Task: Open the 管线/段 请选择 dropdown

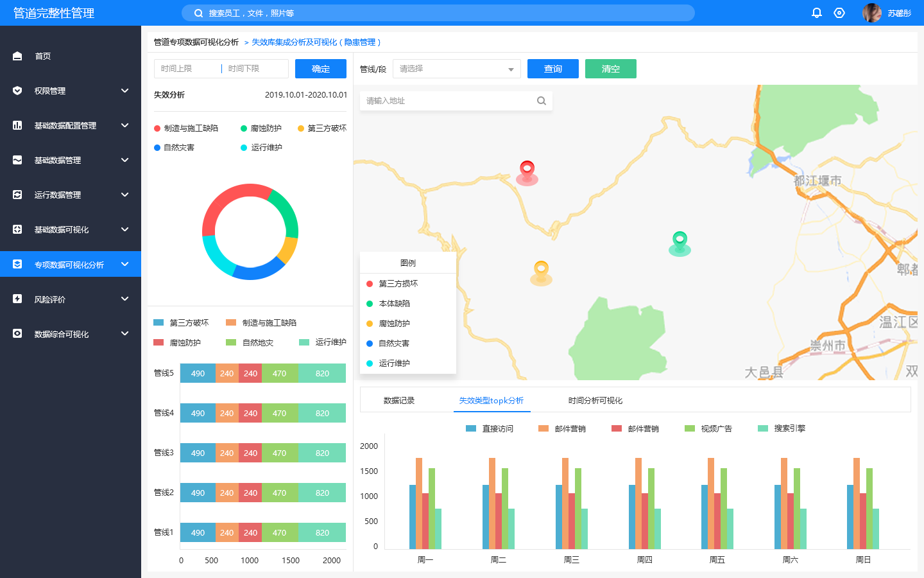Action: click(456, 69)
